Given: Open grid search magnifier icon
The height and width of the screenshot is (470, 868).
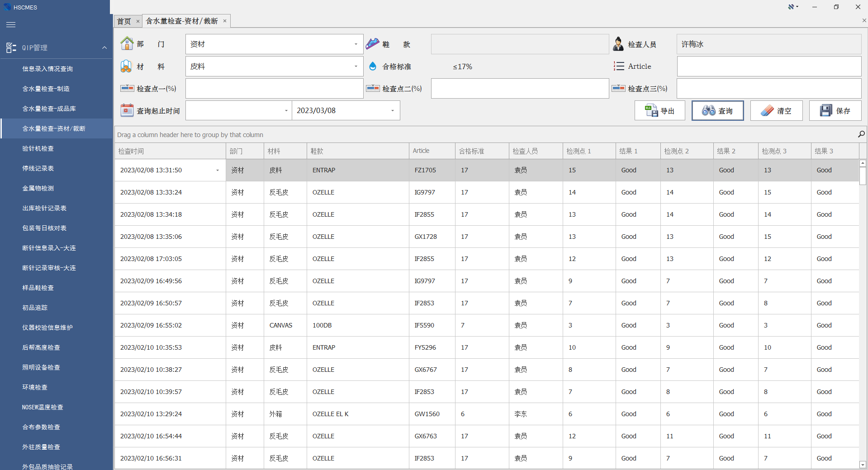Looking at the screenshot, I should tap(861, 134).
